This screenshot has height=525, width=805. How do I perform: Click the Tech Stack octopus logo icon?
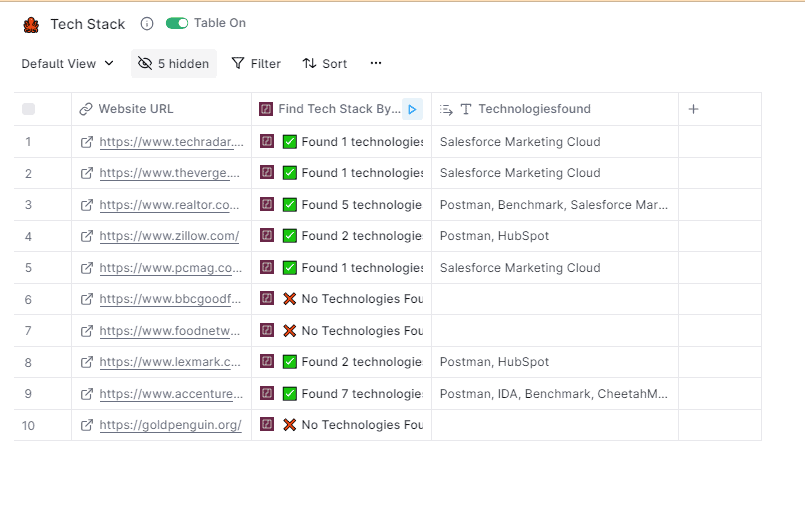click(31, 25)
